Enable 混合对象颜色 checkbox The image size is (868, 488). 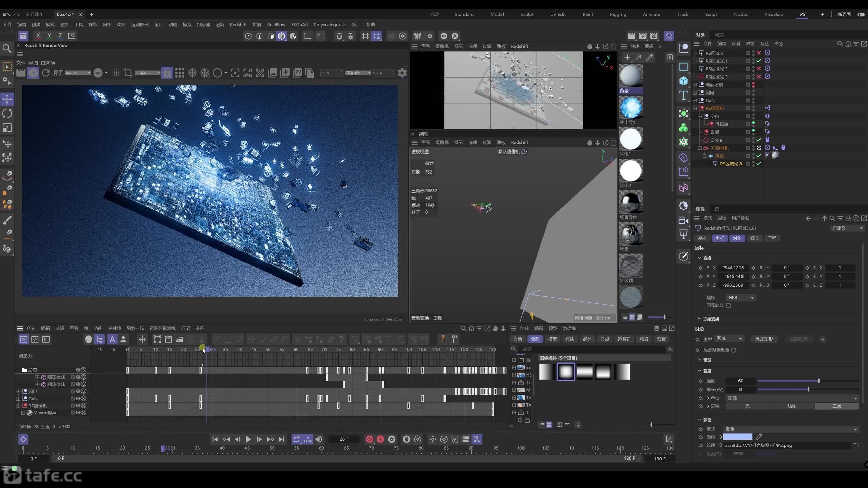point(734,350)
